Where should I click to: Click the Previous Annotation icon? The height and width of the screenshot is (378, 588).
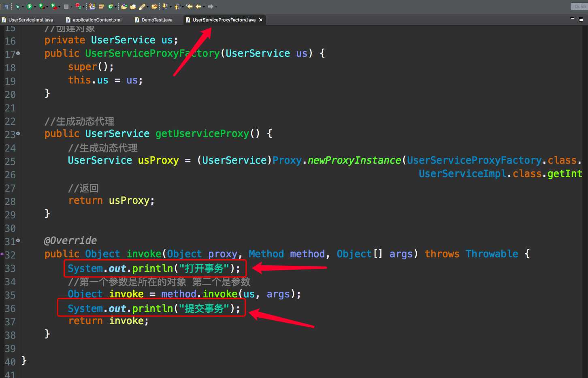(177, 6)
